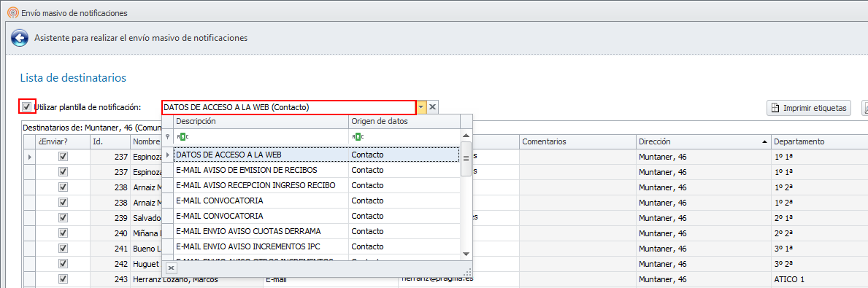The image size is (868, 288).
Task: Click the Dirección column sort arrow
Action: point(764,141)
